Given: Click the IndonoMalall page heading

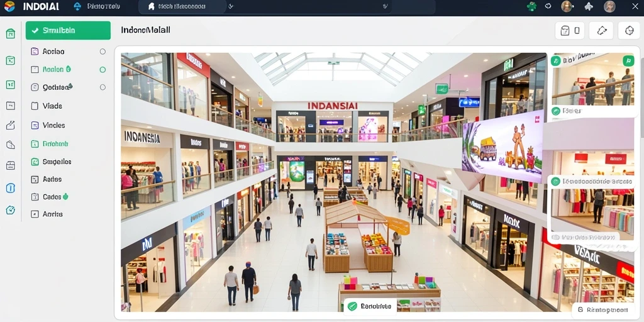Looking at the screenshot, I should 145,30.
